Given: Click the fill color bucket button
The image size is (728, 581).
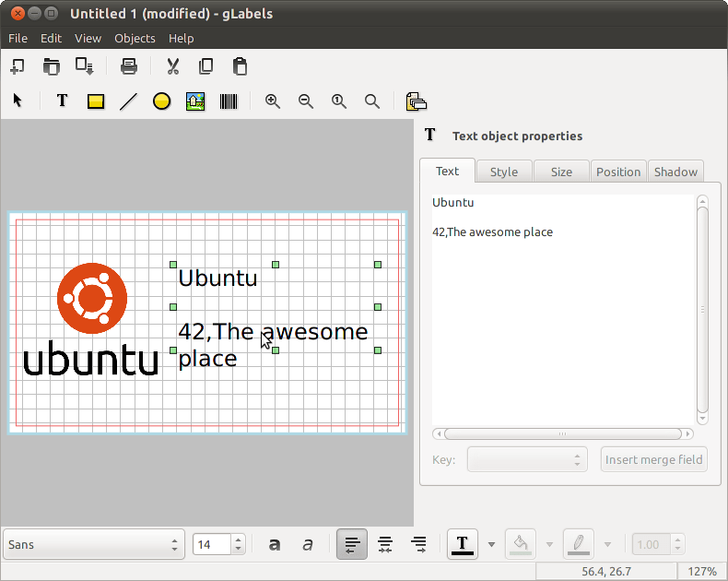Looking at the screenshot, I should click(521, 544).
